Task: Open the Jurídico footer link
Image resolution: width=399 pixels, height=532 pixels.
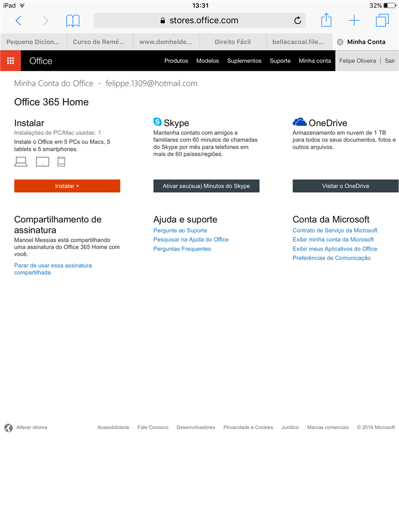Action: click(x=290, y=428)
